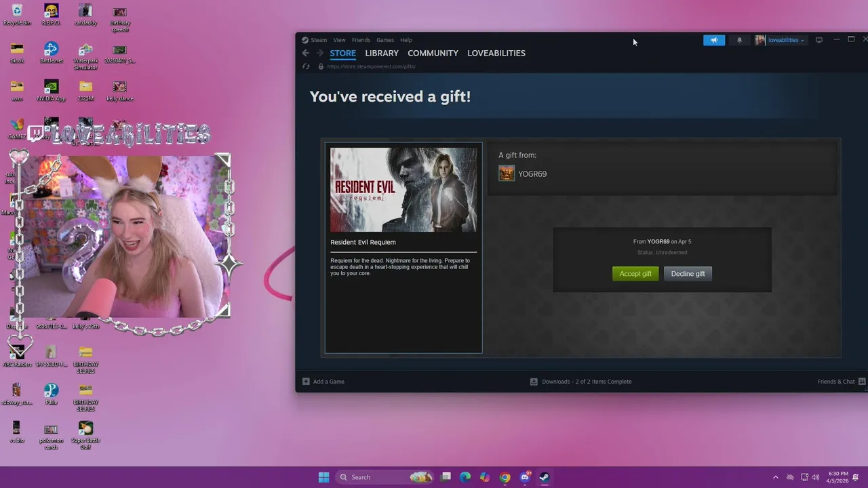This screenshot has height=488, width=868.
Task: Select the ARC Raiders desktop shortcut
Action: coord(17,355)
